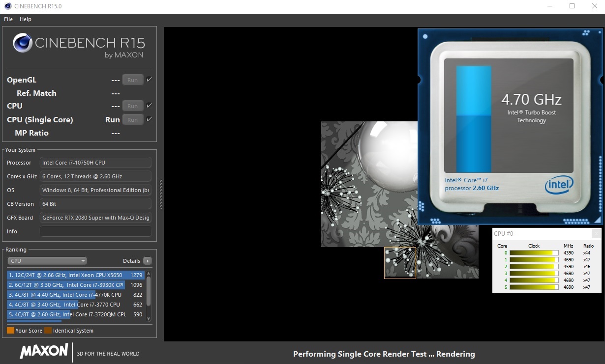Image resolution: width=605 pixels, height=364 pixels.
Task: Toggle the CPU (Single Core) checkbox
Action: point(149,119)
